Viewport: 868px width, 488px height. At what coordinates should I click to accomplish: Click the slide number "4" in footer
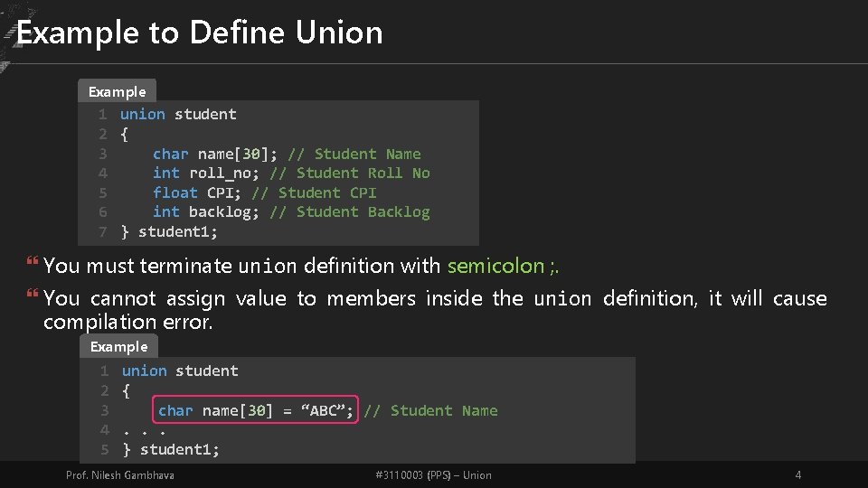coord(798,475)
